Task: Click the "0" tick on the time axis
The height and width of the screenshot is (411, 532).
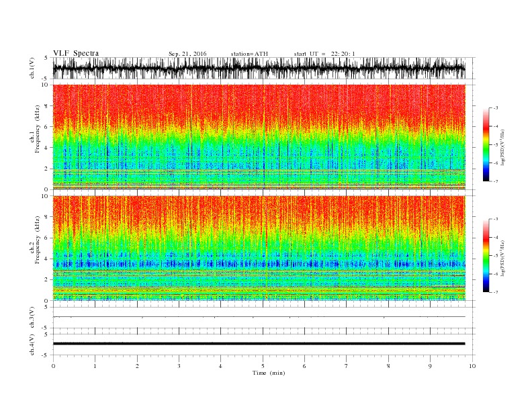Action: [x=53, y=366]
